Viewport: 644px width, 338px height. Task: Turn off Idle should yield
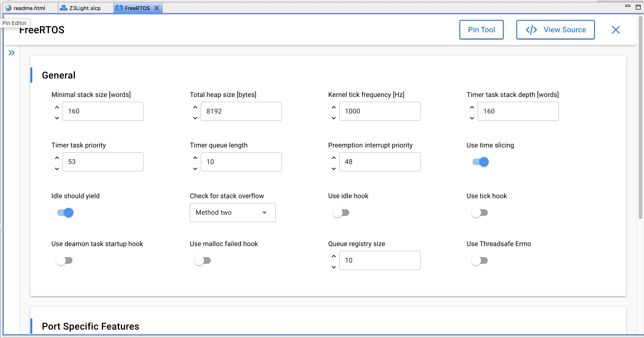(65, 213)
